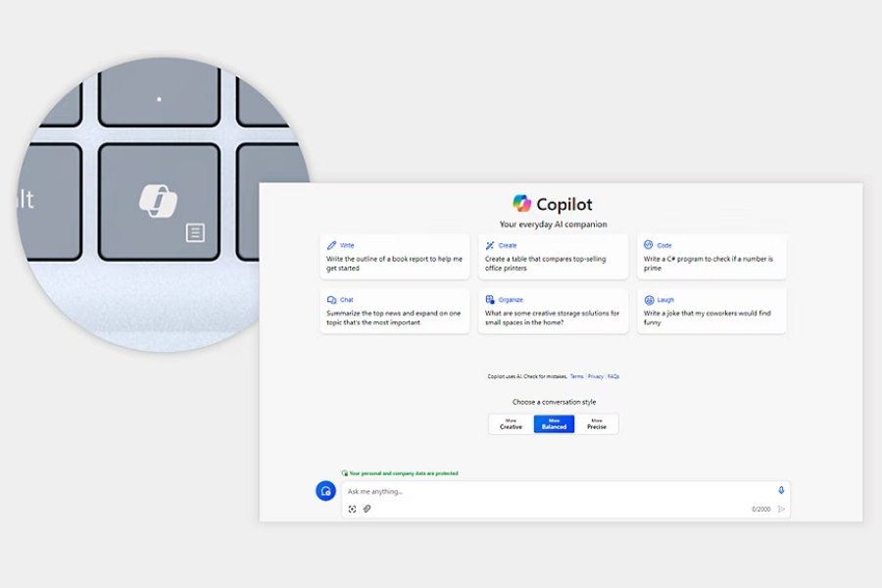Screen dimensions: 882x588
Task: Click the New topic button beside the input
Action: point(325,491)
